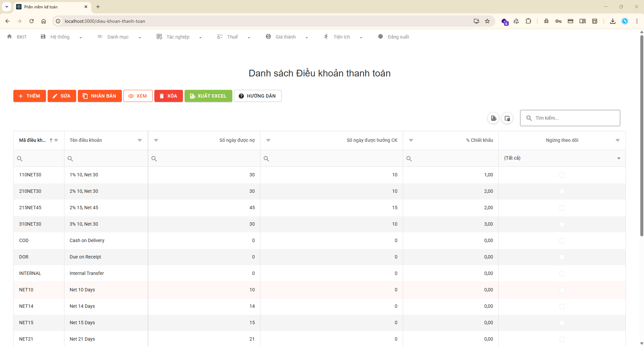
Task: Expand the Tiện ích dropdown arrow
Action: tap(361, 38)
